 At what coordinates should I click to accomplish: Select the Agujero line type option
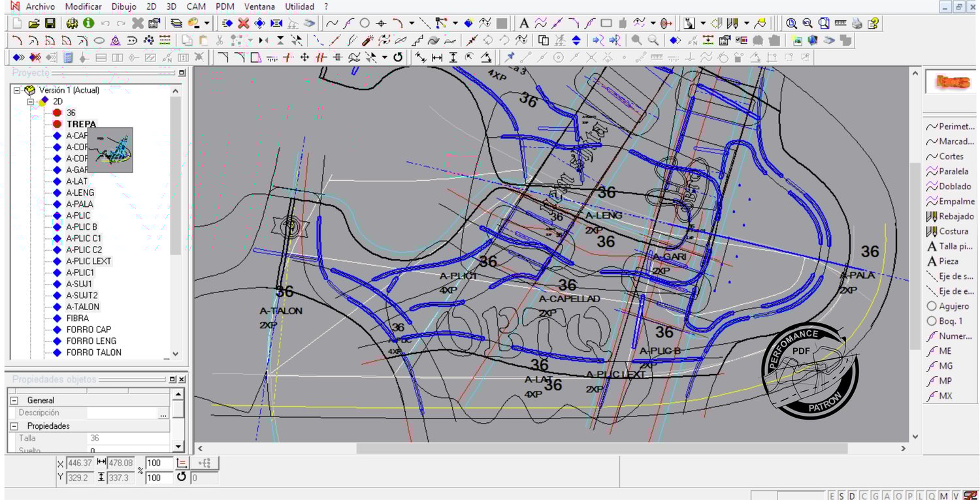point(953,306)
